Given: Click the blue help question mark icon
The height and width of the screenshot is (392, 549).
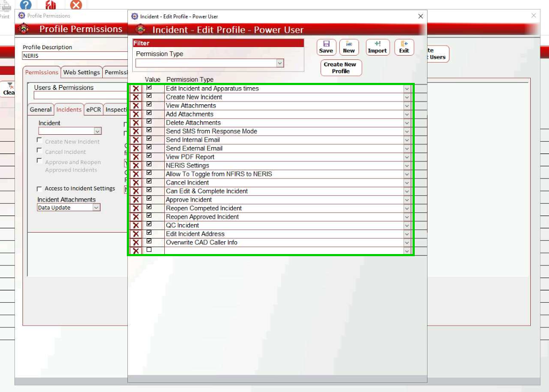Looking at the screenshot, I should point(26,5).
